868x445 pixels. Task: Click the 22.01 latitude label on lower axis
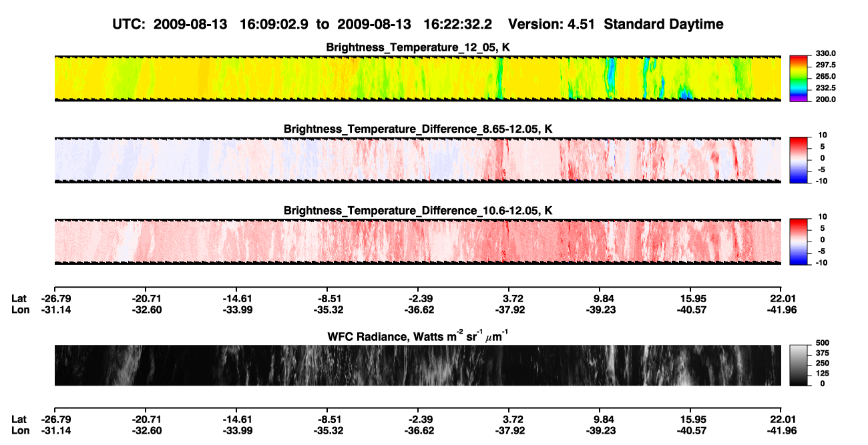[x=781, y=418]
